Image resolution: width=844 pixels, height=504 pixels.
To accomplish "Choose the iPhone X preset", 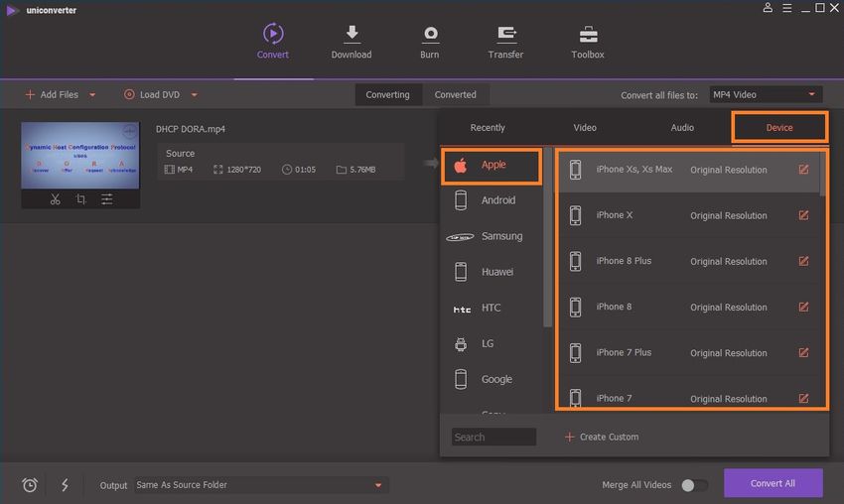I will coord(688,215).
